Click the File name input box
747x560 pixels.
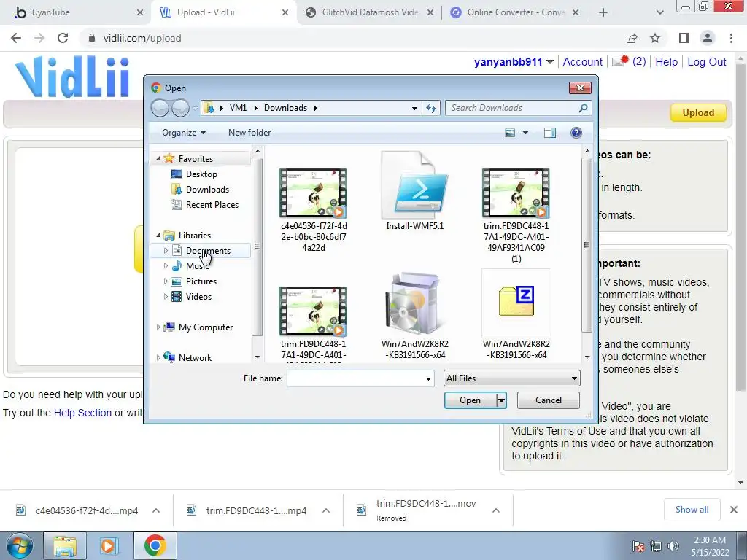356,378
